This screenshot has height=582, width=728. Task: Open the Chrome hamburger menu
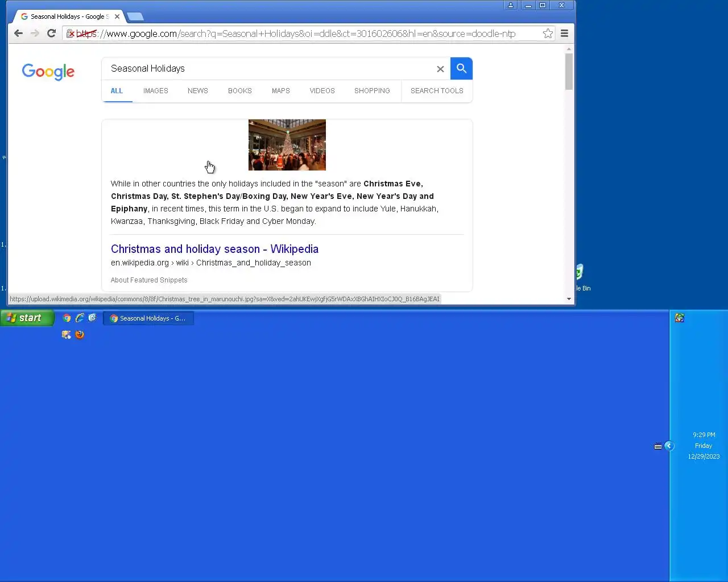[x=564, y=34]
